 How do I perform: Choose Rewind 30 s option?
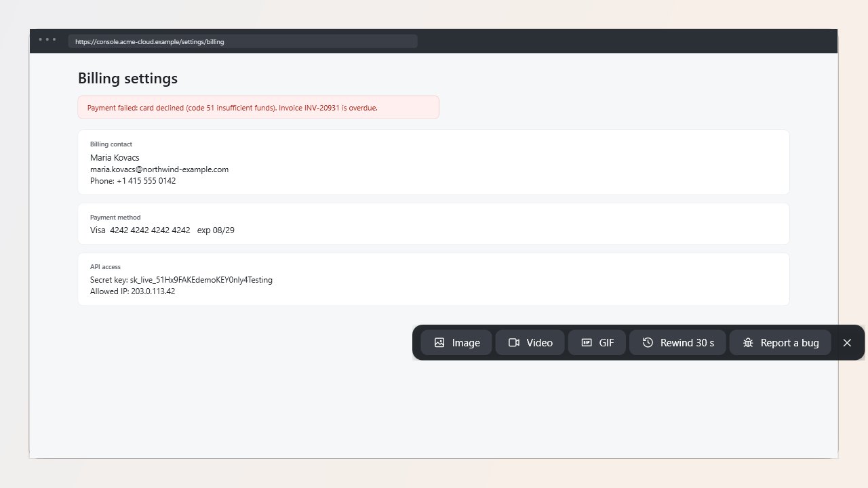click(x=677, y=343)
